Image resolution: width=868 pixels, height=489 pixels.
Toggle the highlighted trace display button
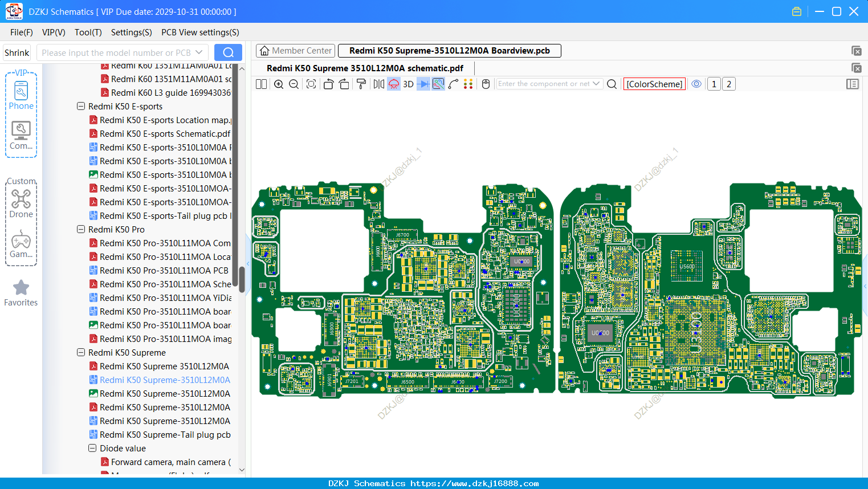[x=438, y=84]
